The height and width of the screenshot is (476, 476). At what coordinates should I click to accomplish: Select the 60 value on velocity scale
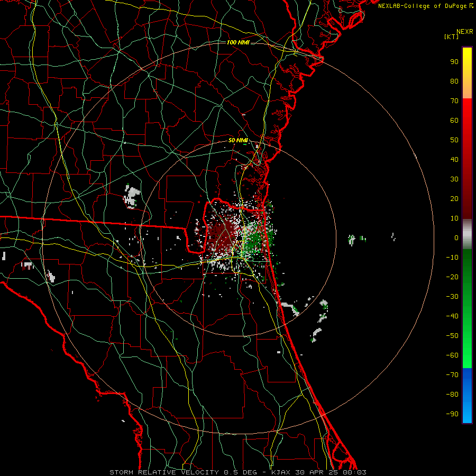[x=454, y=120]
